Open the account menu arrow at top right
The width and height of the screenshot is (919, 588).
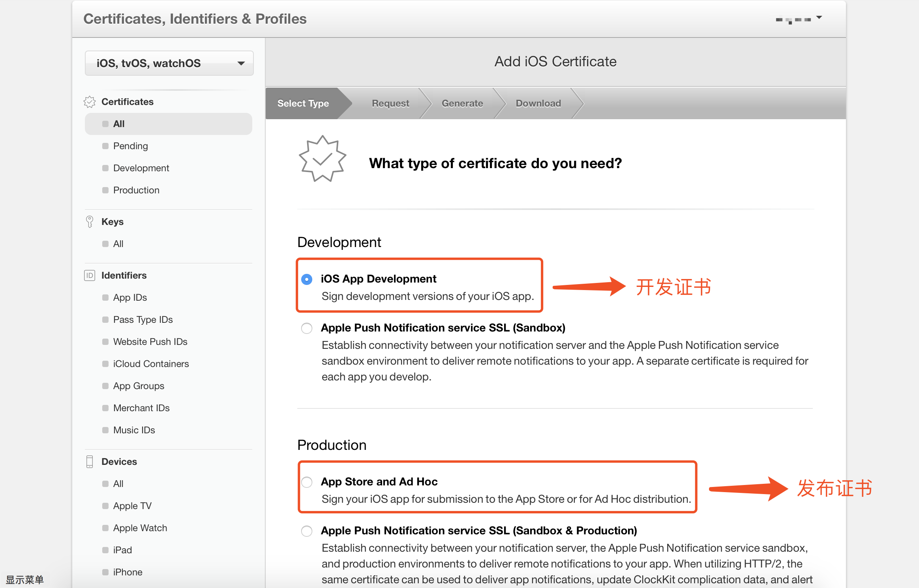pos(819,18)
